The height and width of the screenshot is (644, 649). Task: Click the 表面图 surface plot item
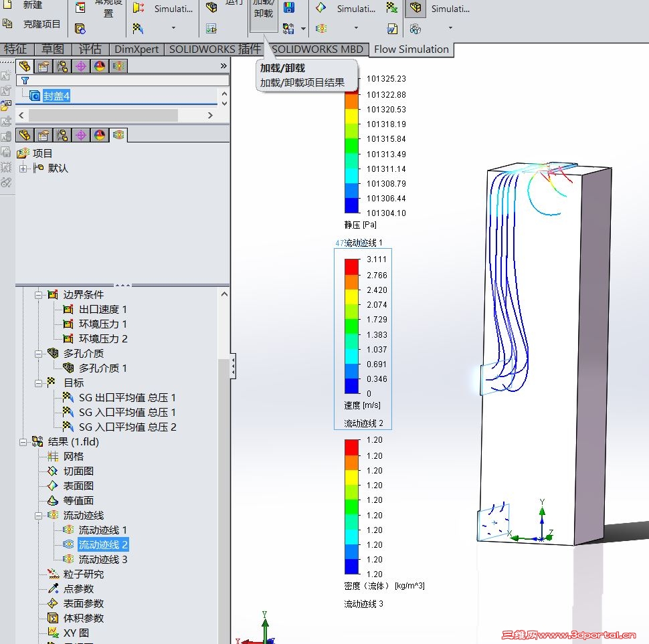[78, 486]
